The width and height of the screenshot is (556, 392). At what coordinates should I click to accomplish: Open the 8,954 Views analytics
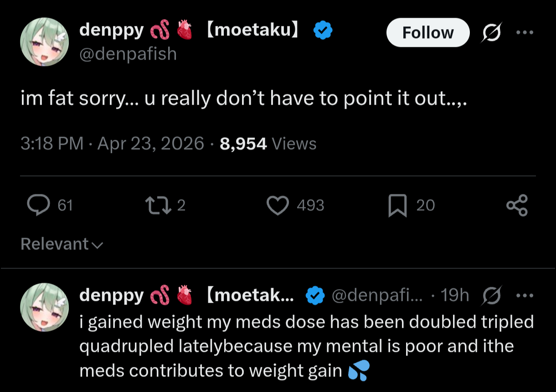(268, 144)
